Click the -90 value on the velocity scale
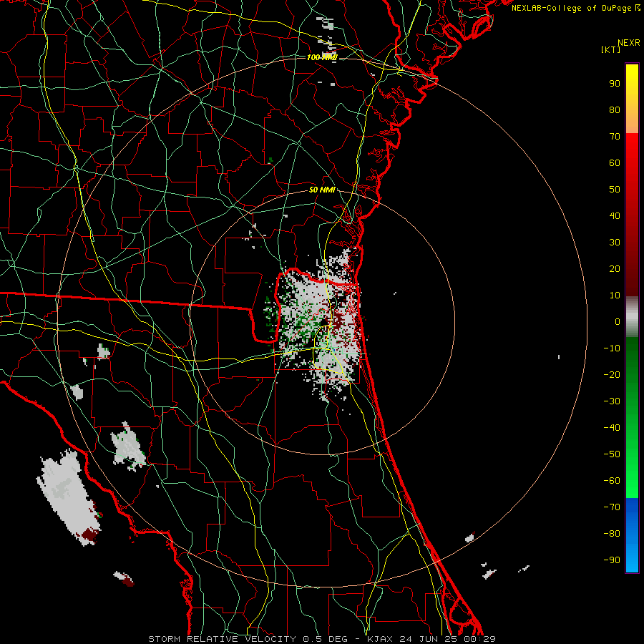Screen dimensions: 644x644 click(x=612, y=560)
